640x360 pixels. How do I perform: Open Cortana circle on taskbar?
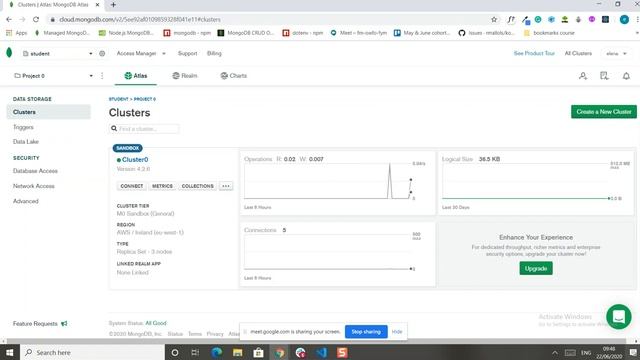[x=175, y=353]
